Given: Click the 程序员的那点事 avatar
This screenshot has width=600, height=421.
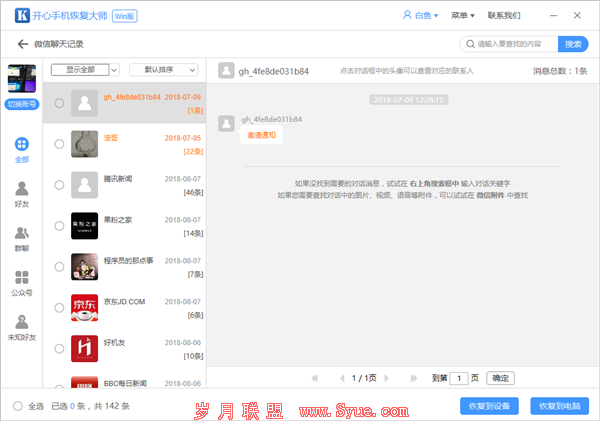Looking at the screenshot, I should [x=85, y=267].
